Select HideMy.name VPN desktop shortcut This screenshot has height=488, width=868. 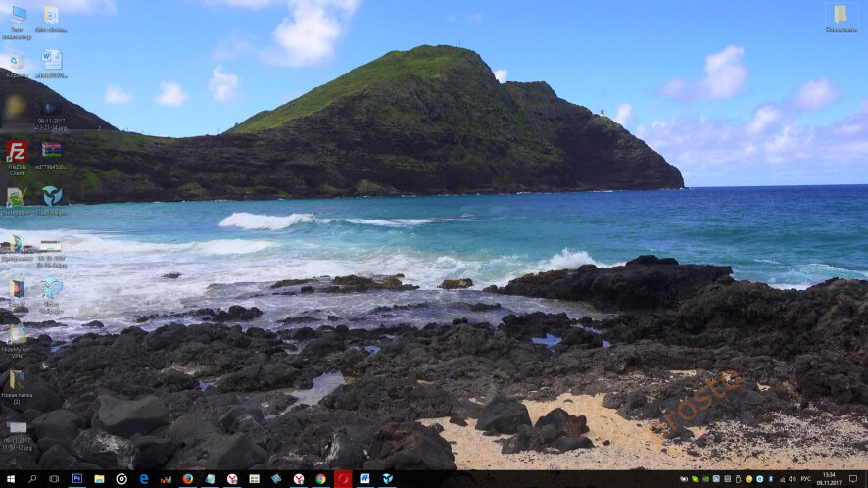(x=17, y=341)
